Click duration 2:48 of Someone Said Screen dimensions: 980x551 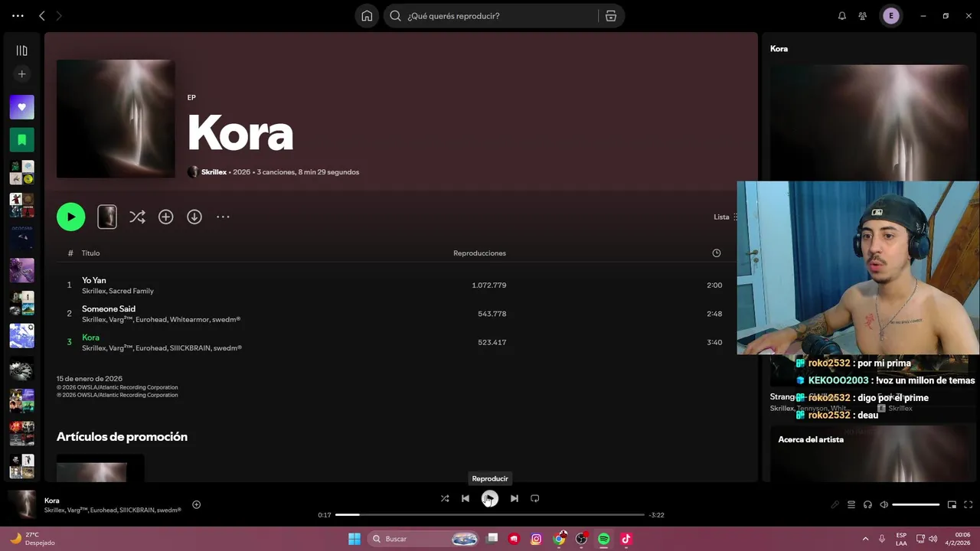pyautogui.click(x=714, y=314)
